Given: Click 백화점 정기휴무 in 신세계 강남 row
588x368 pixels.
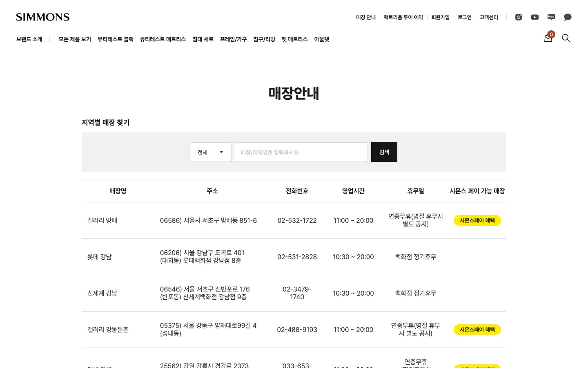Looking at the screenshot, I should point(416,293).
